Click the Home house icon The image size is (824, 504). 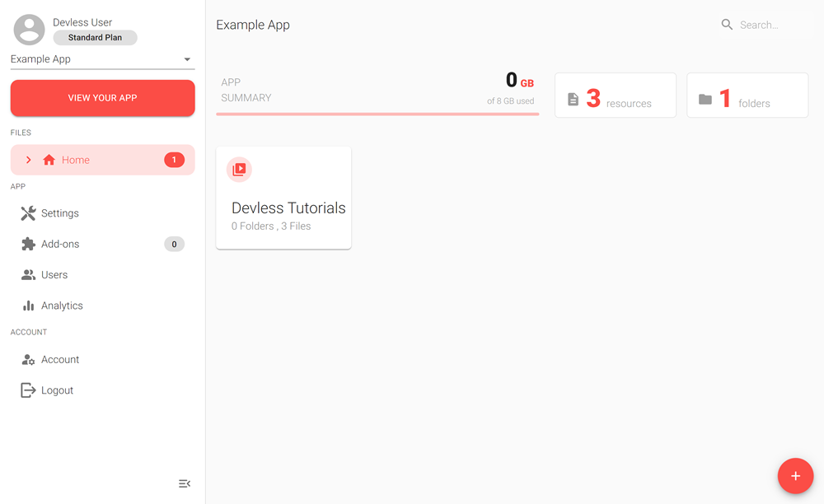point(49,160)
